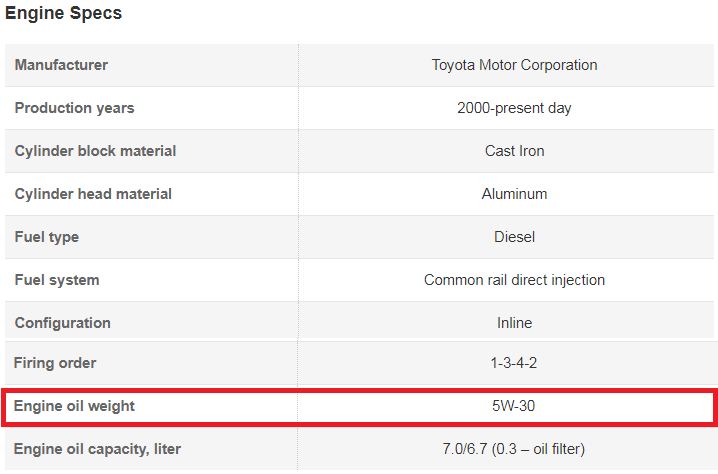Select the Production years label

[x=75, y=108]
